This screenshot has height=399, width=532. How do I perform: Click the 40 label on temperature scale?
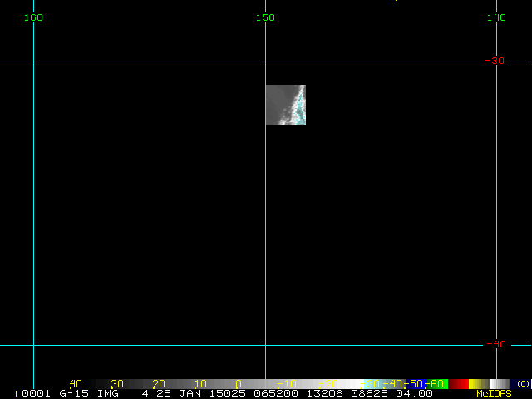tap(76, 384)
